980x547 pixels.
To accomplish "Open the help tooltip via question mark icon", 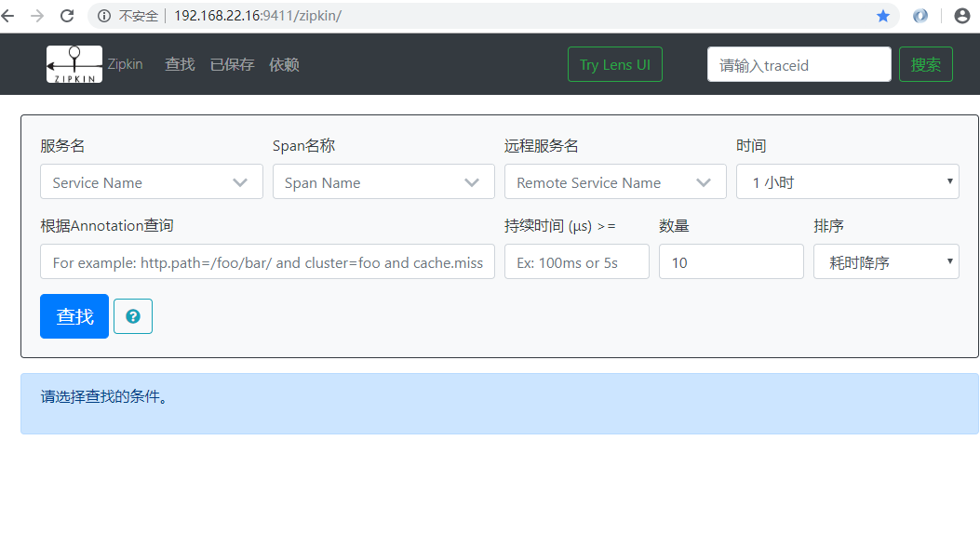I will [132, 316].
